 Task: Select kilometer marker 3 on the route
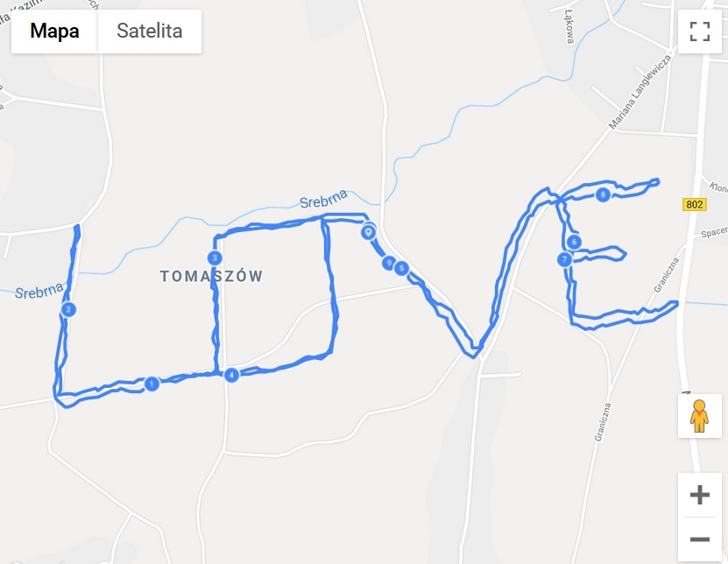click(215, 258)
